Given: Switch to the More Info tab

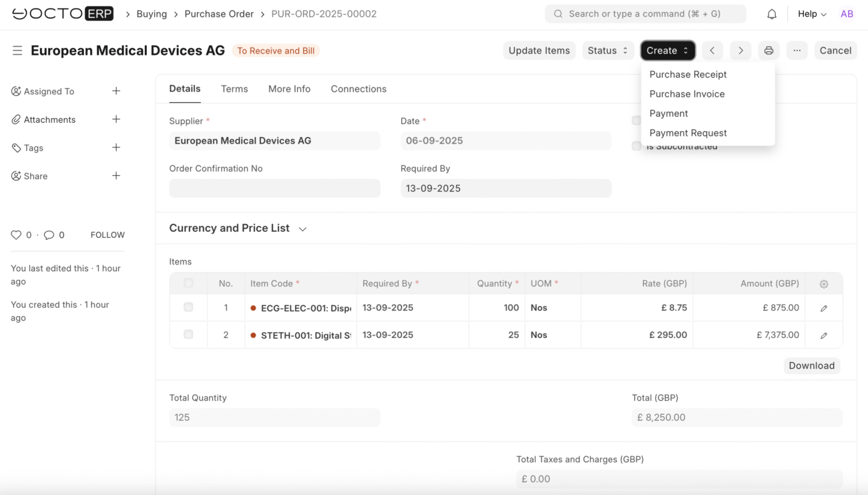Looking at the screenshot, I should 289,89.
